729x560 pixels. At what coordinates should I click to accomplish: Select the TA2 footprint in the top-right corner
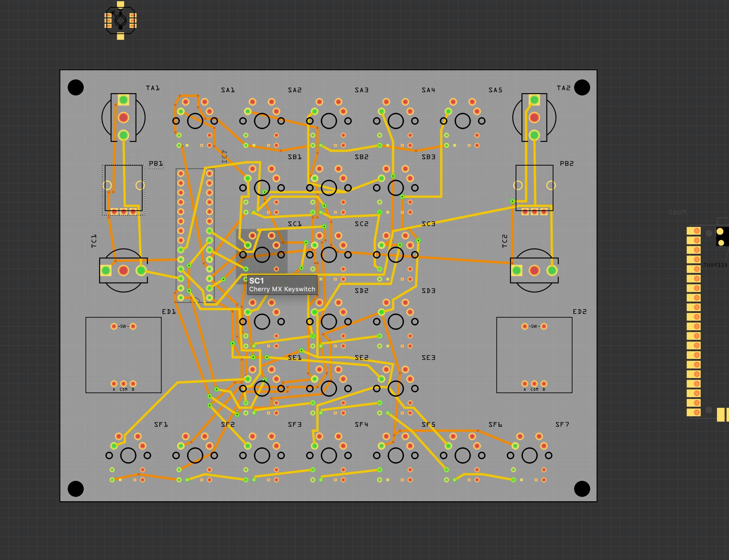[534, 117]
